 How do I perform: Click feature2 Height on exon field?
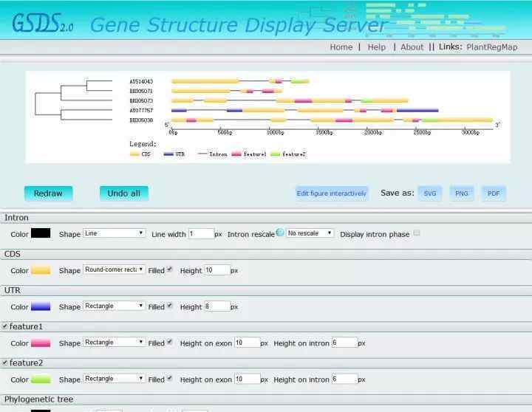pyautogui.click(x=248, y=379)
